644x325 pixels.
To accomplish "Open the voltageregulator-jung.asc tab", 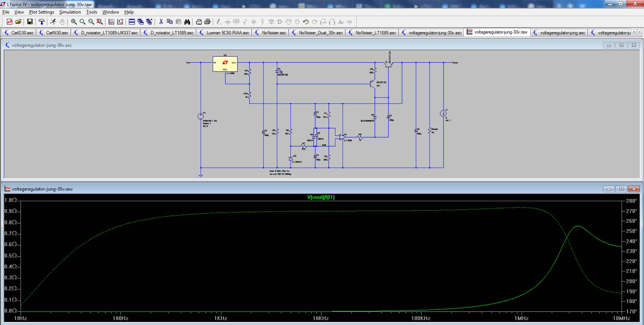I will pos(559,33).
